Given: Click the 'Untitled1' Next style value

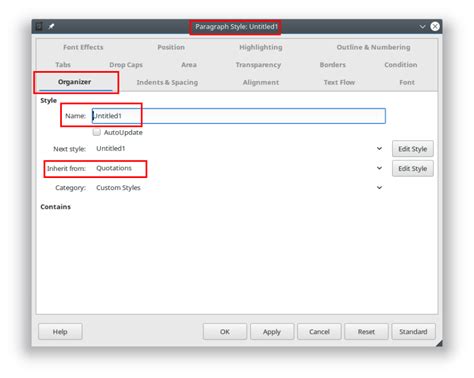Looking at the screenshot, I should (x=111, y=148).
